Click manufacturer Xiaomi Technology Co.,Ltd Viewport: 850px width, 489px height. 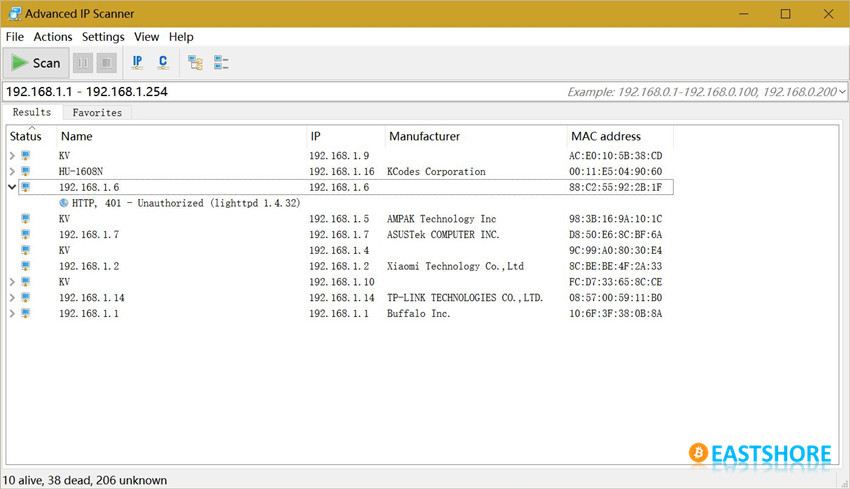click(455, 266)
